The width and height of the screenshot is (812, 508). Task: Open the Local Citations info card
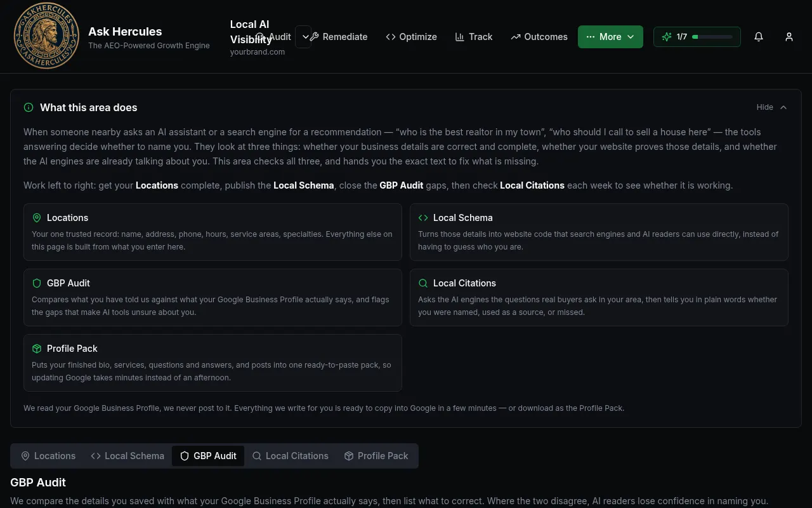click(x=599, y=298)
